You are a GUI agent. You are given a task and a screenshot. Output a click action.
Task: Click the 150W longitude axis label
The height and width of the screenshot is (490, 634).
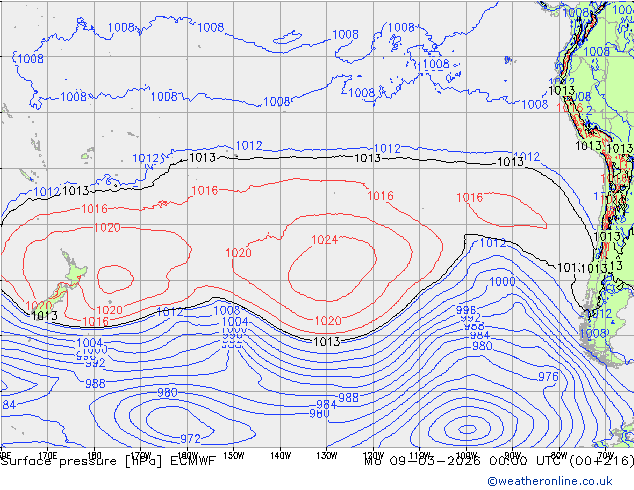click(x=234, y=456)
